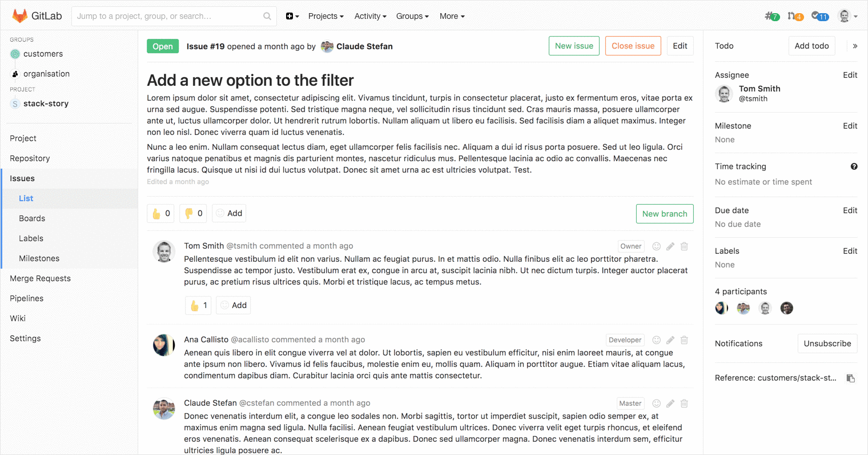The image size is (868, 455).
Task: Open the issues counter icon in header
Action: [x=771, y=16]
